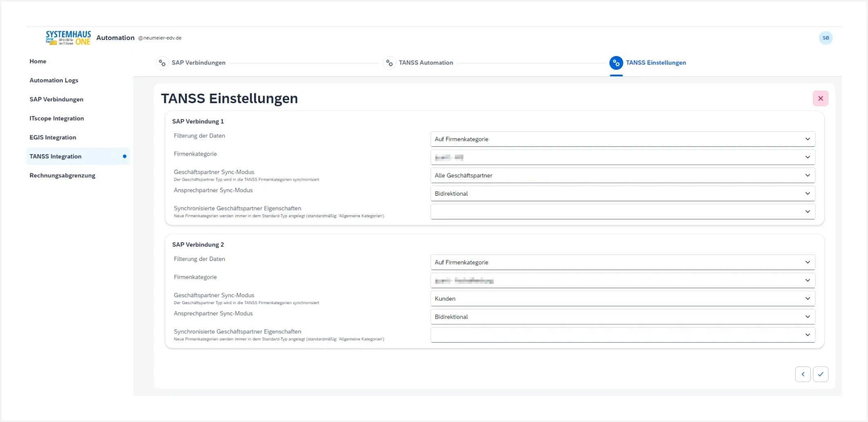Select Rechnungsabgrenzung in the sidebar
The image size is (868, 422).
point(63,175)
